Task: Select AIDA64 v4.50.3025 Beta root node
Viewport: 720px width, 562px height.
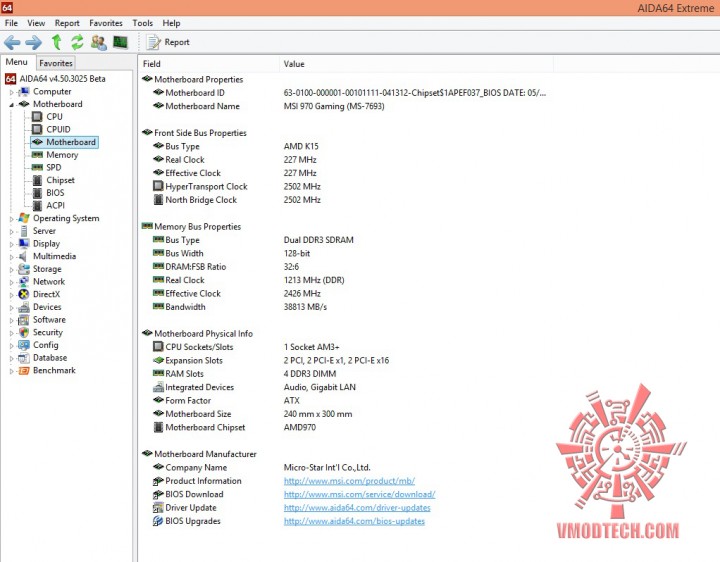Action: (56, 79)
